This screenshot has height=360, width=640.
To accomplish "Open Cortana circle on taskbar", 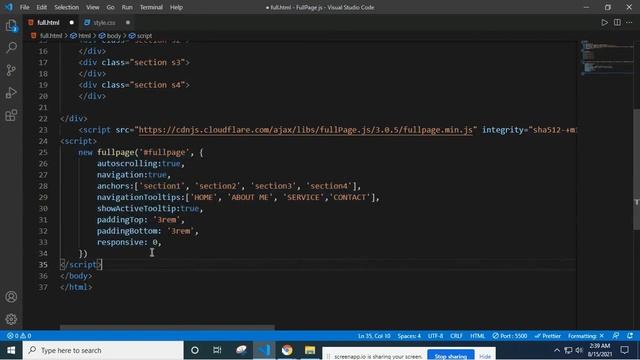I will point(195,350).
